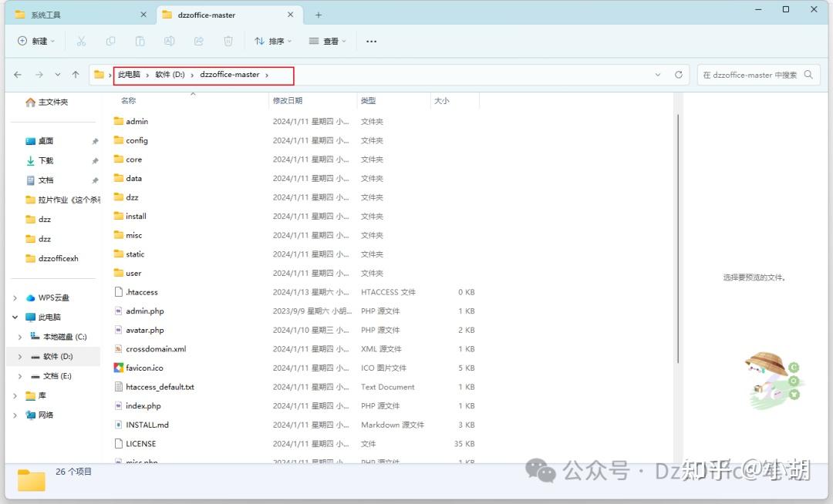
Task: Refresh the current folder view
Action: point(678,75)
